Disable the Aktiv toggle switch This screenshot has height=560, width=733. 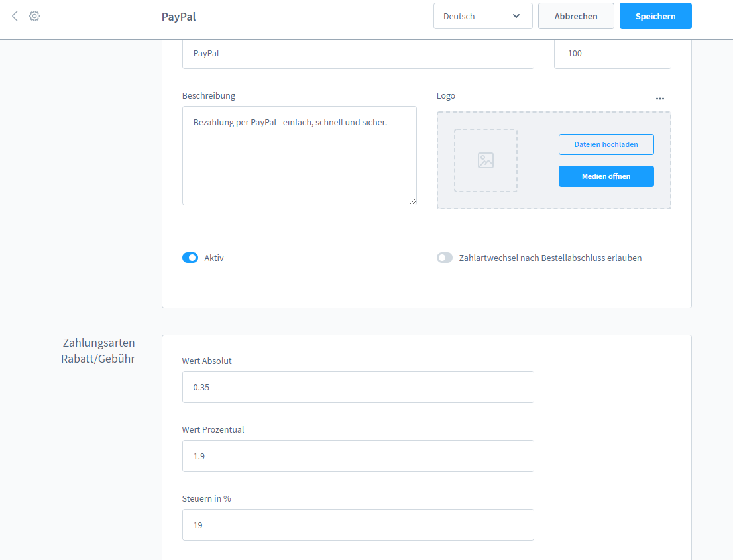[190, 258]
